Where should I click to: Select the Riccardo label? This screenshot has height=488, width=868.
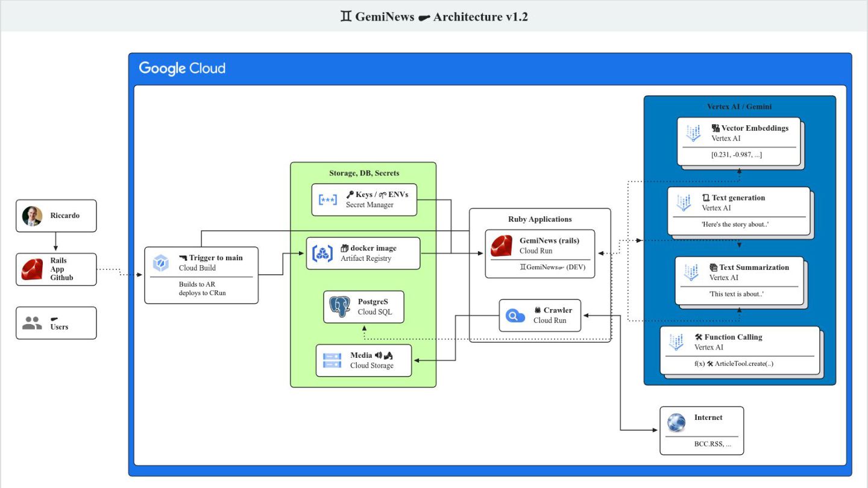point(65,215)
